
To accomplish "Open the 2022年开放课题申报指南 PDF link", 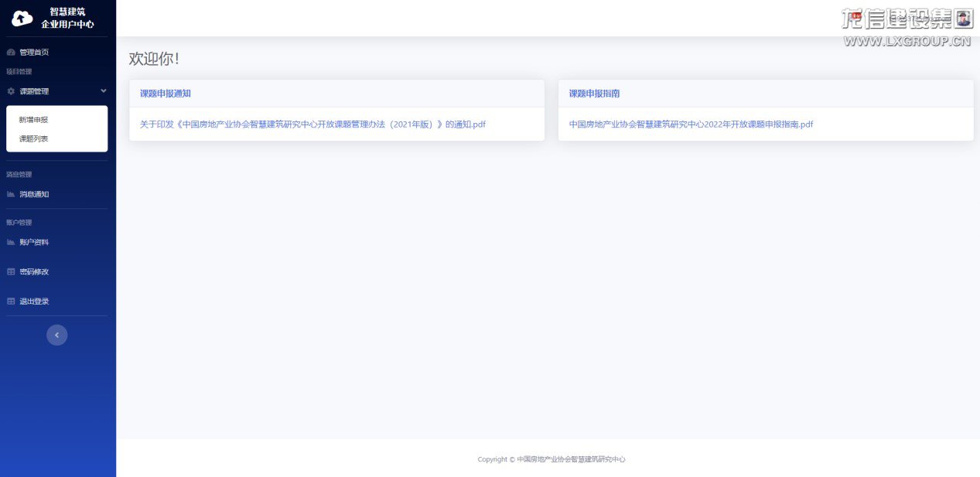I will pyautogui.click(x=691, y=124).
